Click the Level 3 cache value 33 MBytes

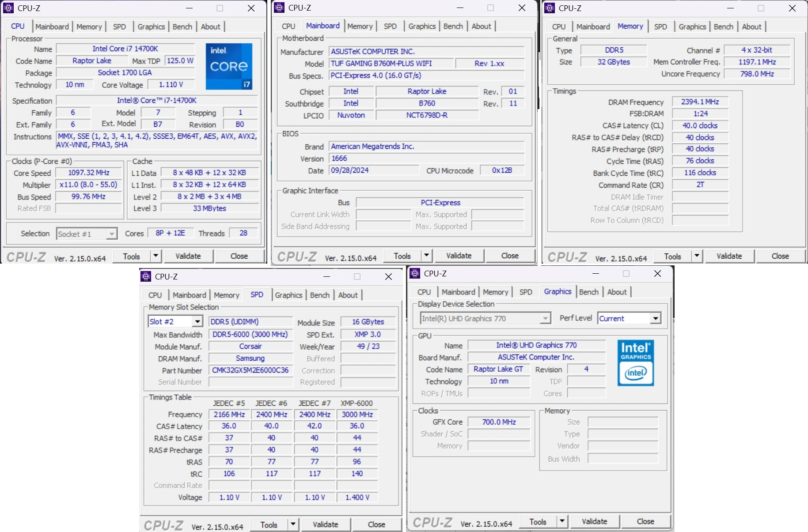tap(210, 208)
